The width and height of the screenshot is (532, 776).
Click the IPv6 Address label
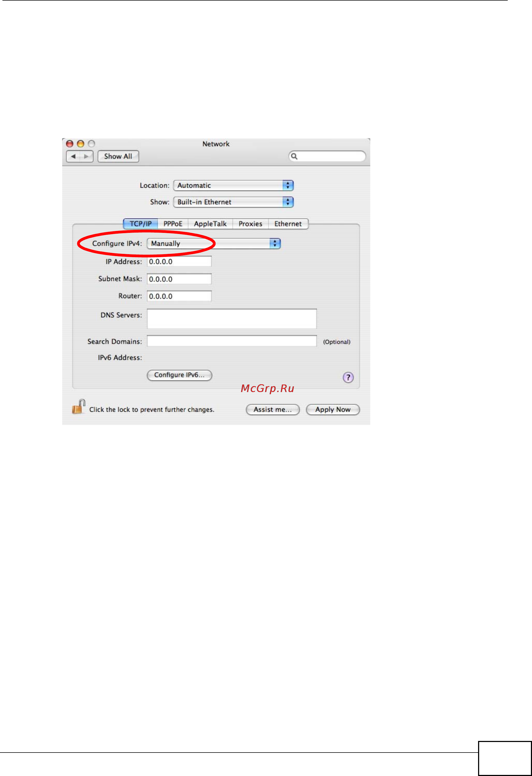(x=120, y=358)
